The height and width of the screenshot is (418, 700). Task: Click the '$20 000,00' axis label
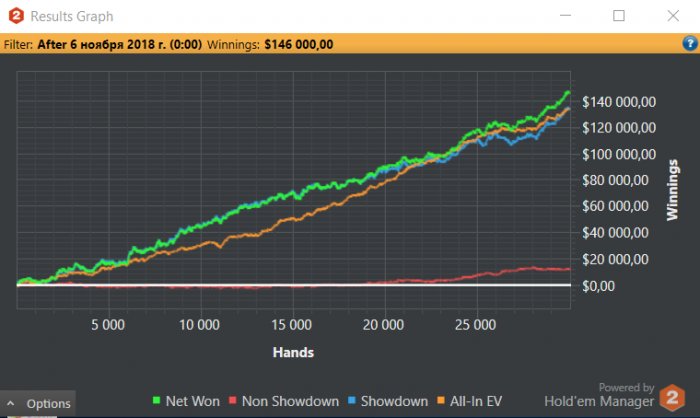click(x=615, y=259)
